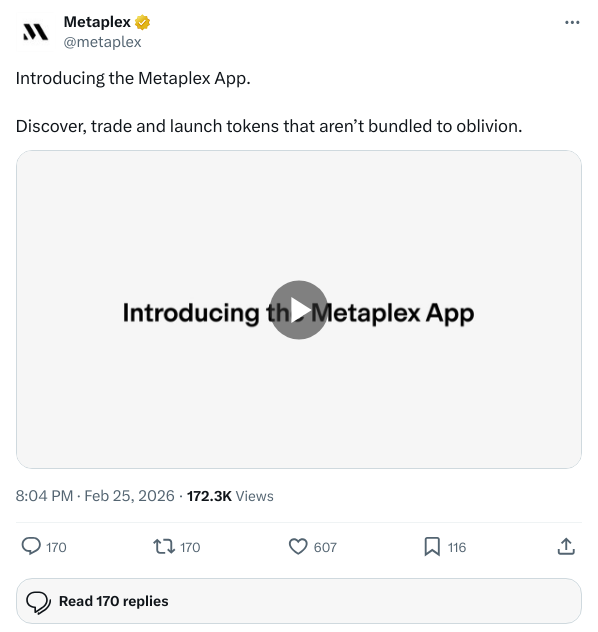View the 172.3K Views analytics

click(230, 496)
